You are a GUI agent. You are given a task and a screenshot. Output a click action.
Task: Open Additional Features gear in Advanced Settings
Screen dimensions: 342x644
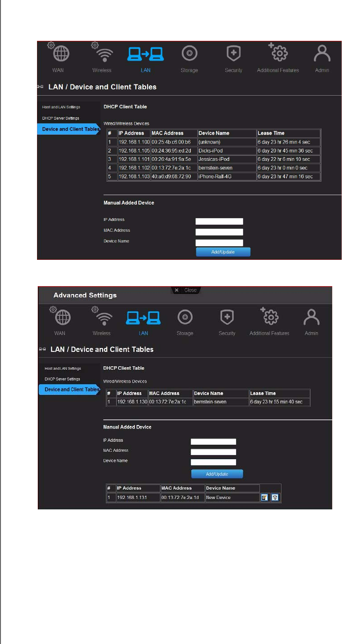pyautogui.click(x=269, y=317)
